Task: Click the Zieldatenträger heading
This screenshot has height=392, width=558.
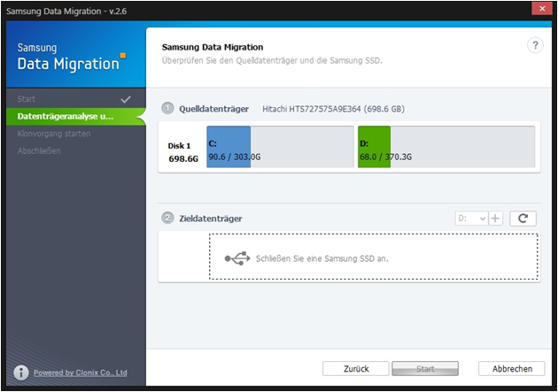Action: [210, 219]
